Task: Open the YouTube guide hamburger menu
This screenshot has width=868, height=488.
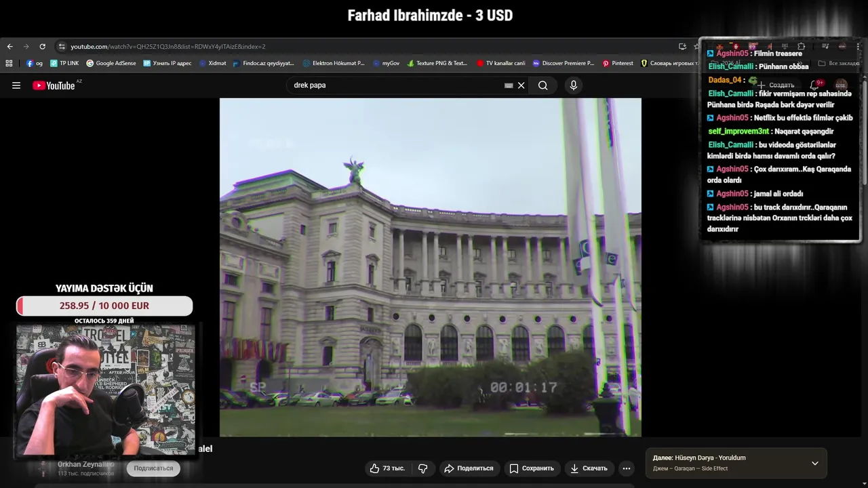Action: click(16, 85)
